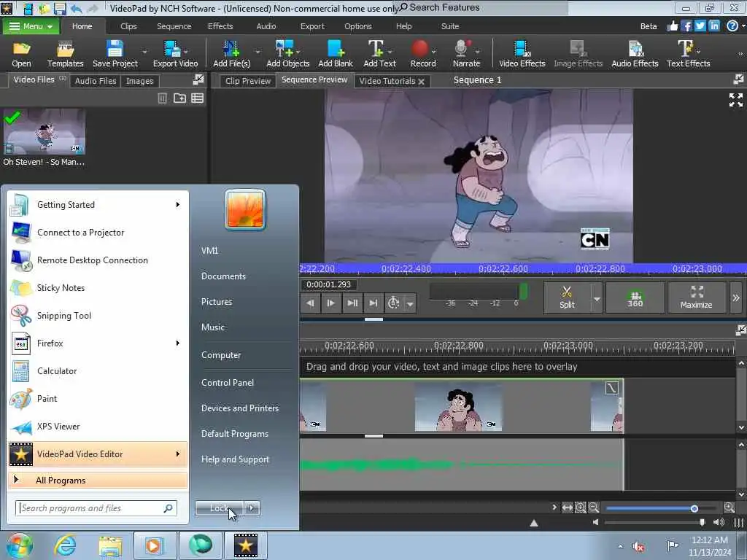Select the Oh Steven! video thumbnail
The height and width of the screenshot is (560, 747).
pyautogui.click(x=44, y=131)
